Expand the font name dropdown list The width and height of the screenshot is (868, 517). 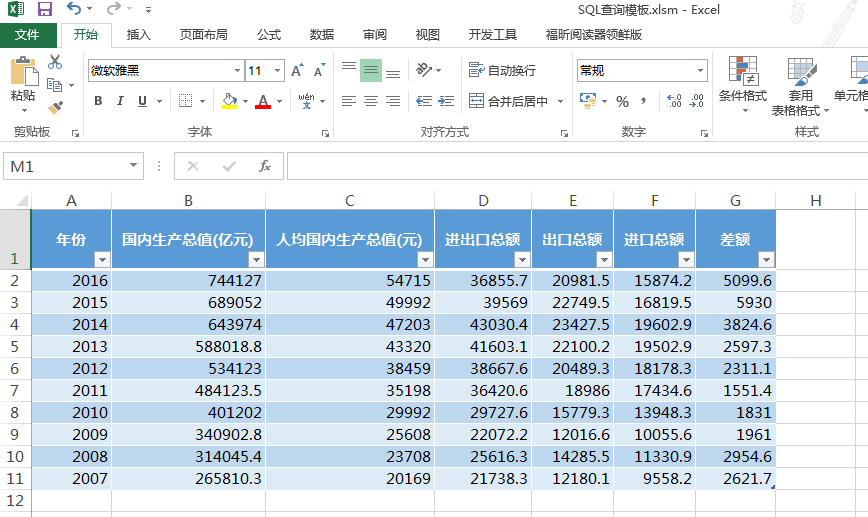point(237,70)
